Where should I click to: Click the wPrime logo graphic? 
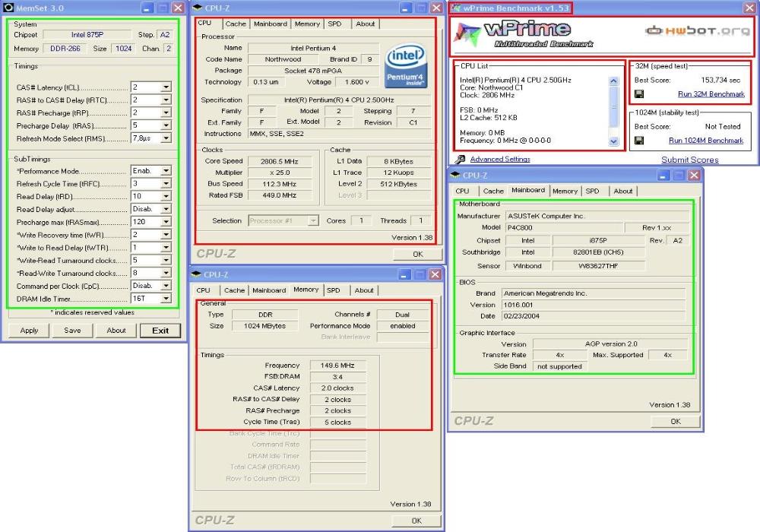pyautogui.click(x=524, y=34)
